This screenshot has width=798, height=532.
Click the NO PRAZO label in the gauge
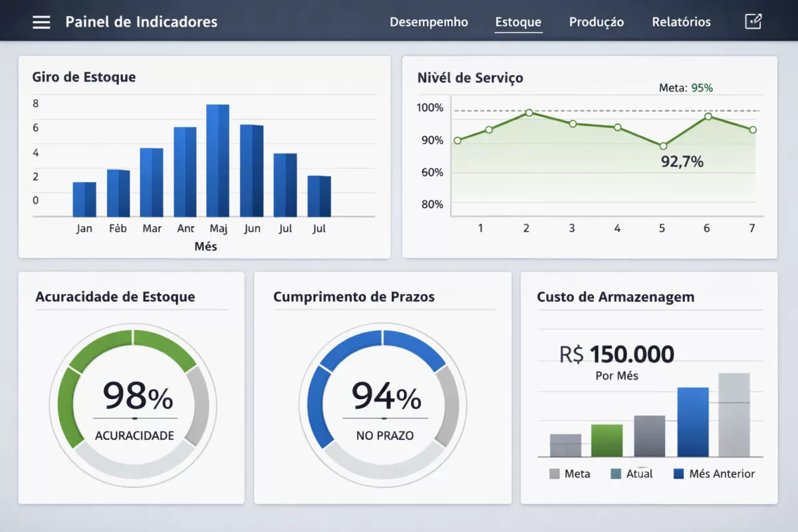coord(384,436)
